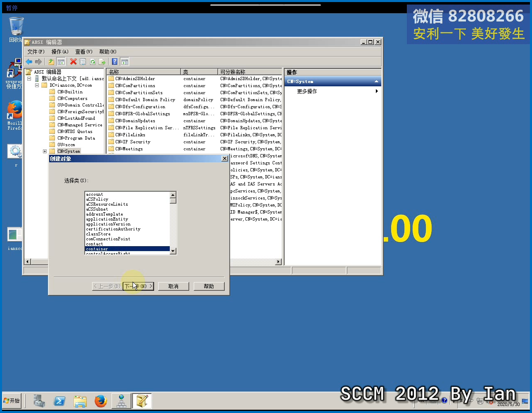The height and width of the screenshot is (413, 532).
Task: Collapse the CN=System section in the action pane
Action: [x=376, y=81]
